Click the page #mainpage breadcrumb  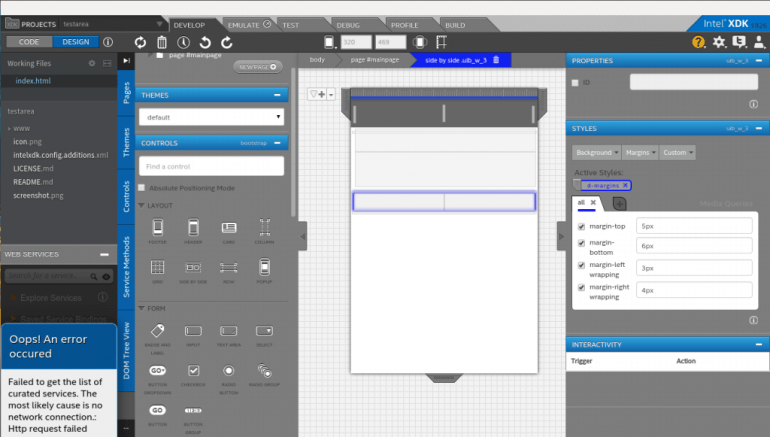(375, 59)
